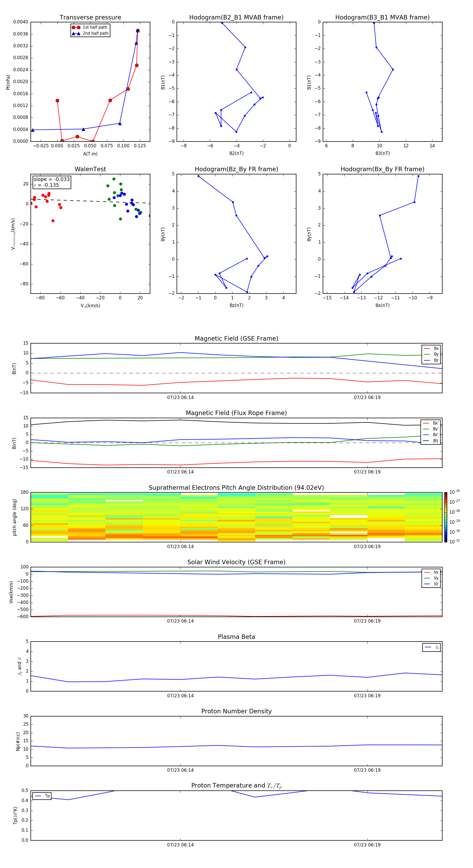473x868 pixels.
Task: Click 'Hodogram(Bx_By FR frame)' title
Action: pos(382,169)
